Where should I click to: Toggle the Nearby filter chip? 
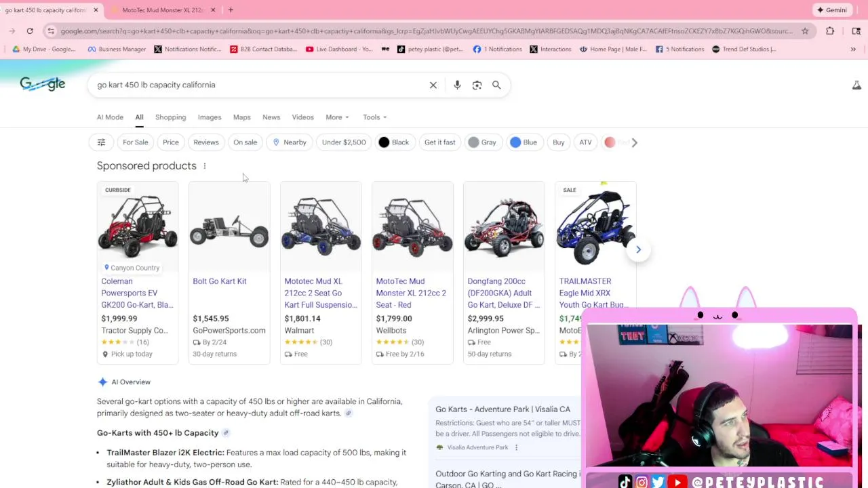click(x=290, y=142)
